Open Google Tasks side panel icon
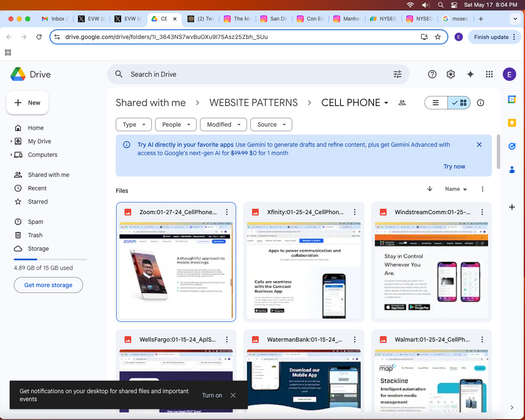The width and height of the screenshot is (525, 420). click(x=512, y=146)
